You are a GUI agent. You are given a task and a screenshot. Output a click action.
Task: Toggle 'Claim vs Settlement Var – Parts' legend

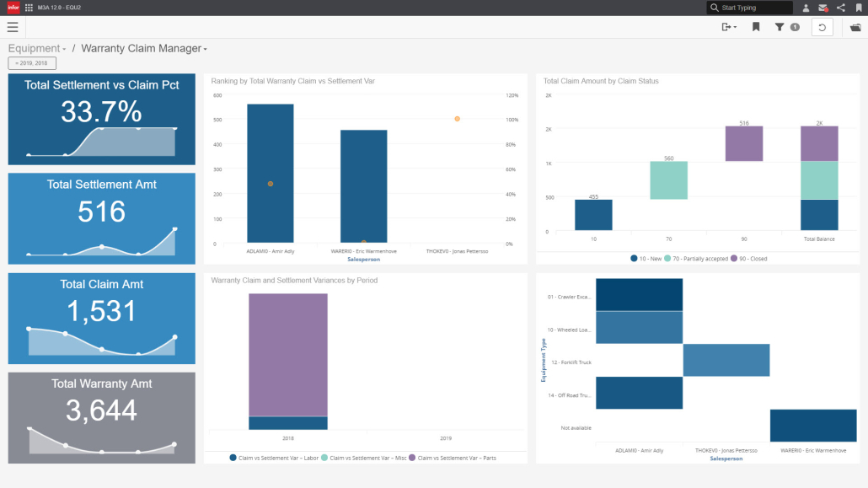coord(454,458)
